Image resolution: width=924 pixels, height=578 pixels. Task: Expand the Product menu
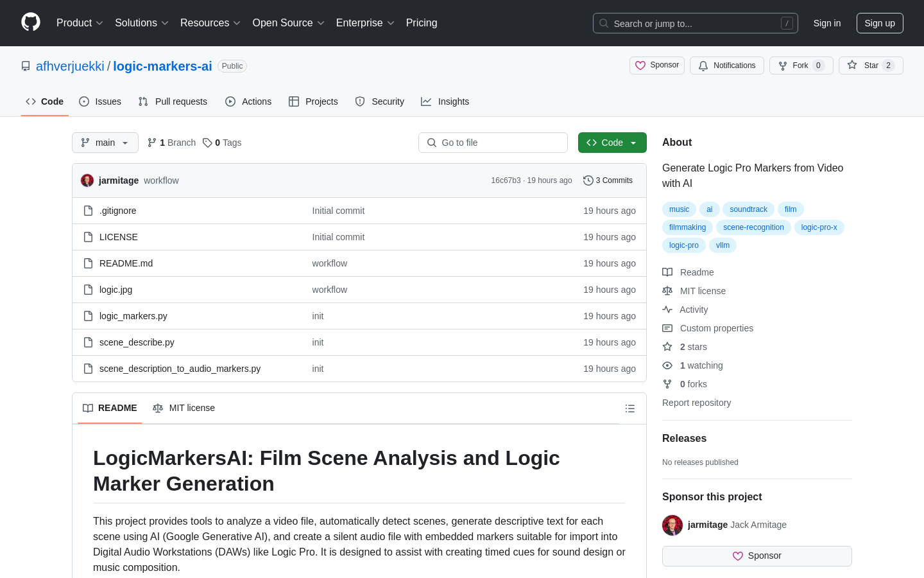(x=80, y=23)
